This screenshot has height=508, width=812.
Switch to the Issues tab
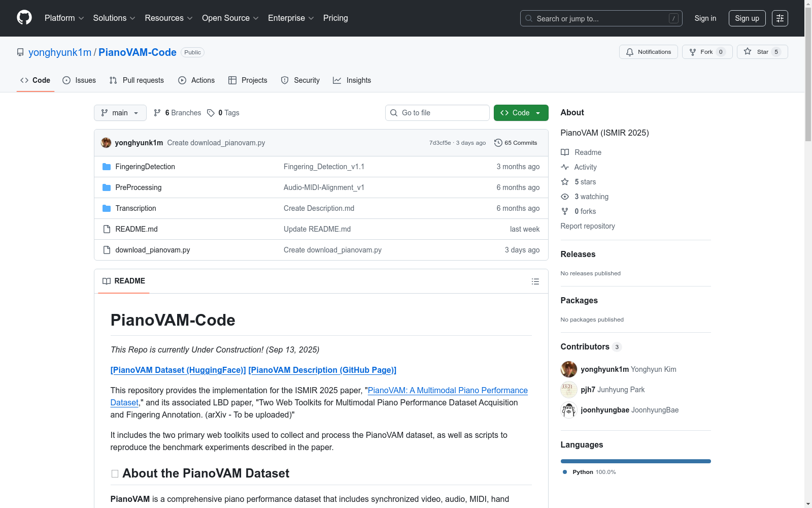click(79, 80)
